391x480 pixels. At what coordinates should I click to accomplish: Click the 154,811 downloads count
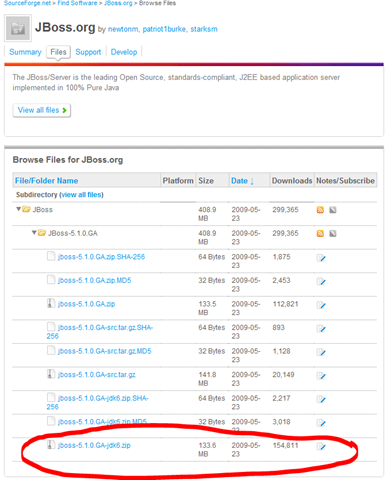click(x=285, y=445)
